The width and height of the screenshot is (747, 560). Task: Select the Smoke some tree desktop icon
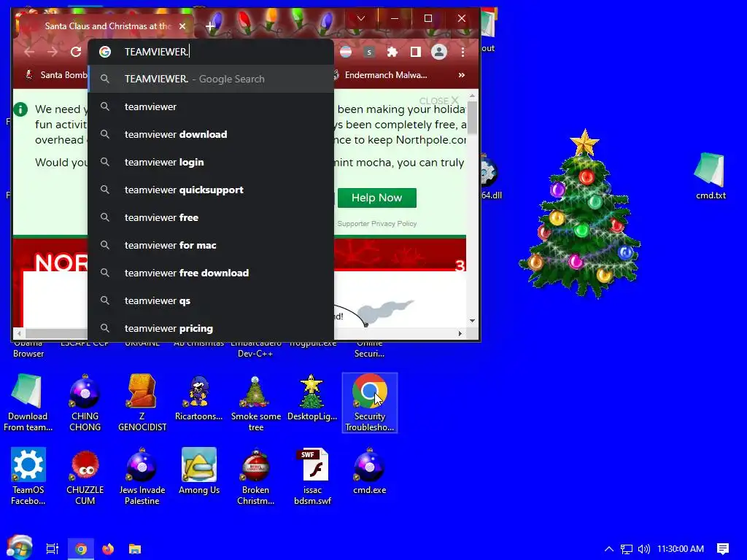pos(256,402)
